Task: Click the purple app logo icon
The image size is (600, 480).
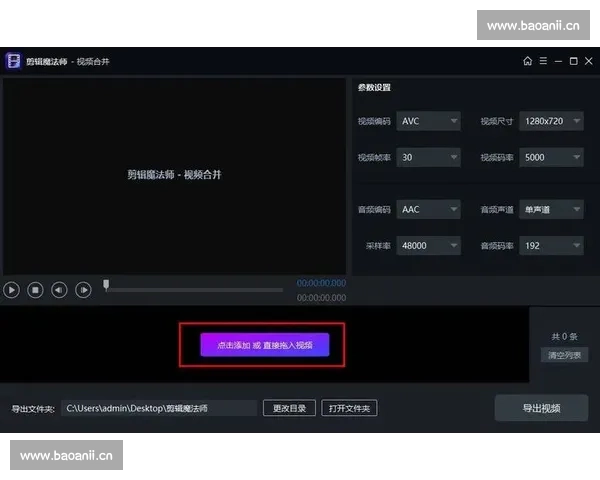Action: [14, 61]
